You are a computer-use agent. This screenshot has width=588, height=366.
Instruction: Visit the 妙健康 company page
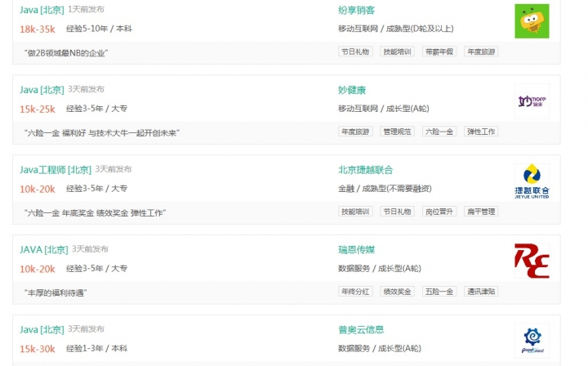(352, 90)
